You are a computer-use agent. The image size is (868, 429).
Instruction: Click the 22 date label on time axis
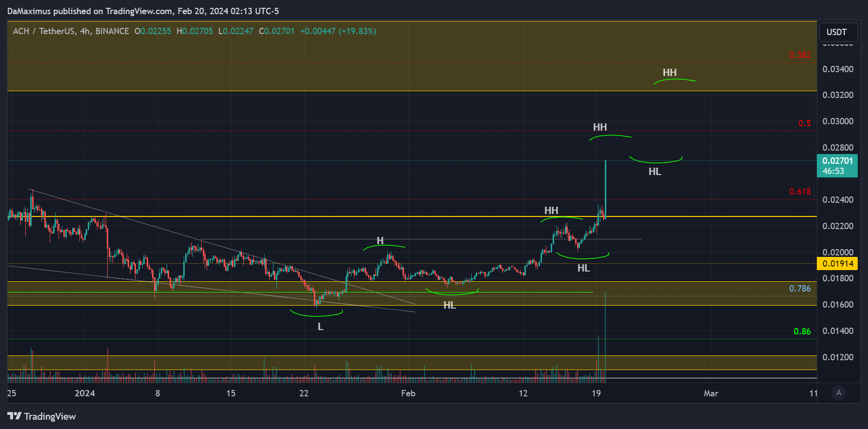click(304, 393)
